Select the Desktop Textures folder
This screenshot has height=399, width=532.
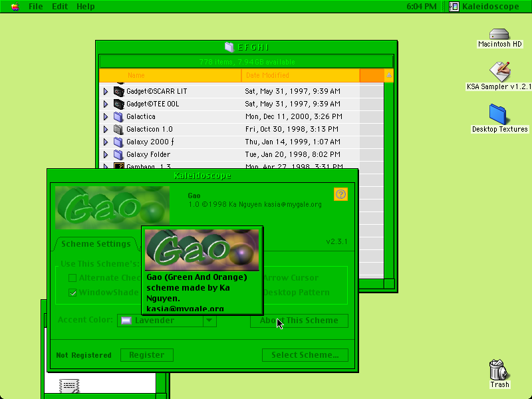497,114
